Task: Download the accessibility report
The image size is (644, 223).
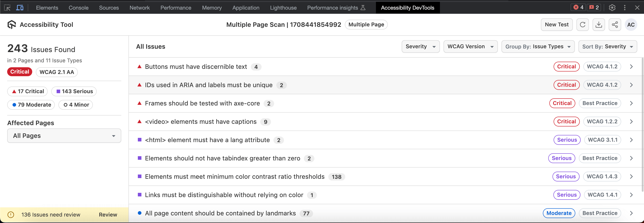Action: pos(599,25)
